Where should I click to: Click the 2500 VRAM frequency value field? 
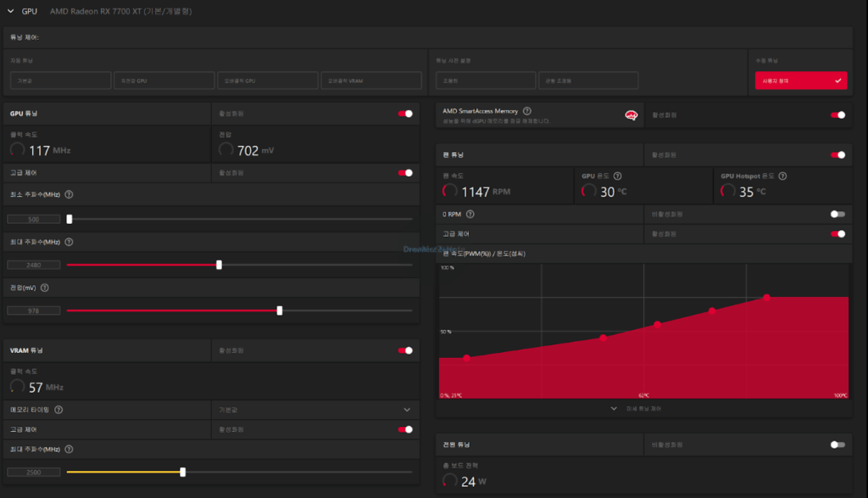[x=33, y=473]
